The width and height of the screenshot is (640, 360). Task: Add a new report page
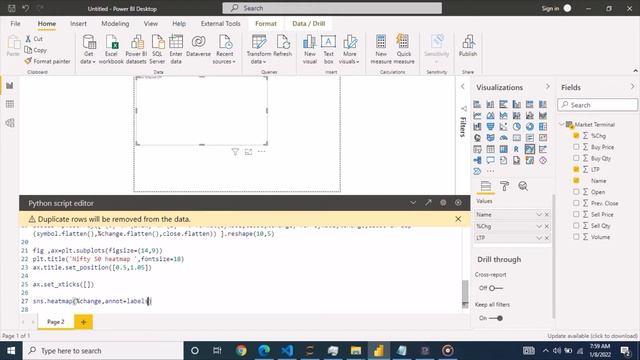pos(83,322)
